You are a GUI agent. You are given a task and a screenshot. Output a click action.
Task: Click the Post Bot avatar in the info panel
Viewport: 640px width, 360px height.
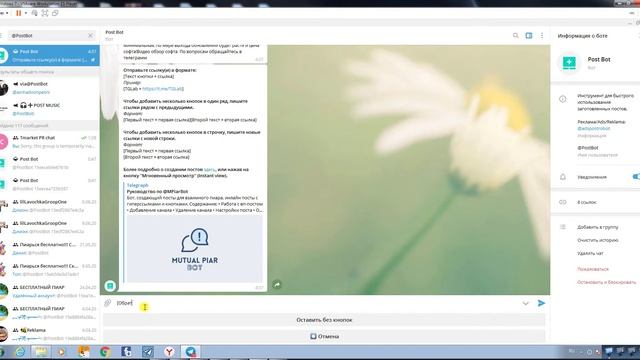coord(569,63)
